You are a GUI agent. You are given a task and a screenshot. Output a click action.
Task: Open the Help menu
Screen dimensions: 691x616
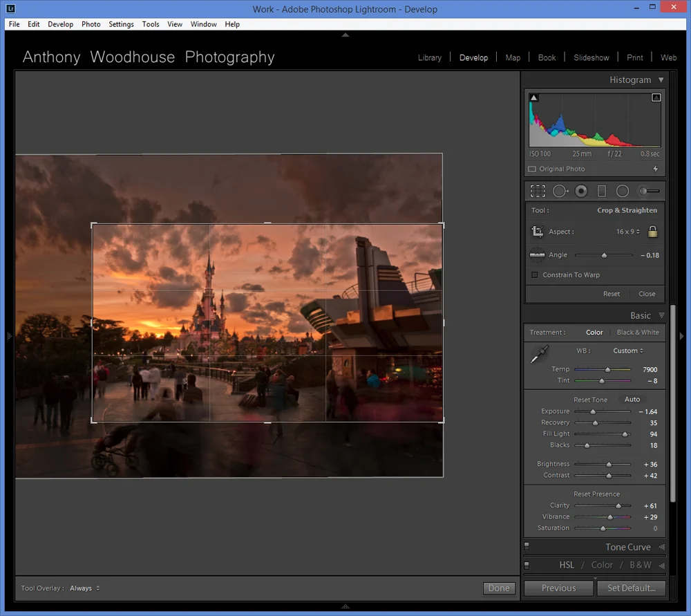pyautogui.click(x=232, y=24)
